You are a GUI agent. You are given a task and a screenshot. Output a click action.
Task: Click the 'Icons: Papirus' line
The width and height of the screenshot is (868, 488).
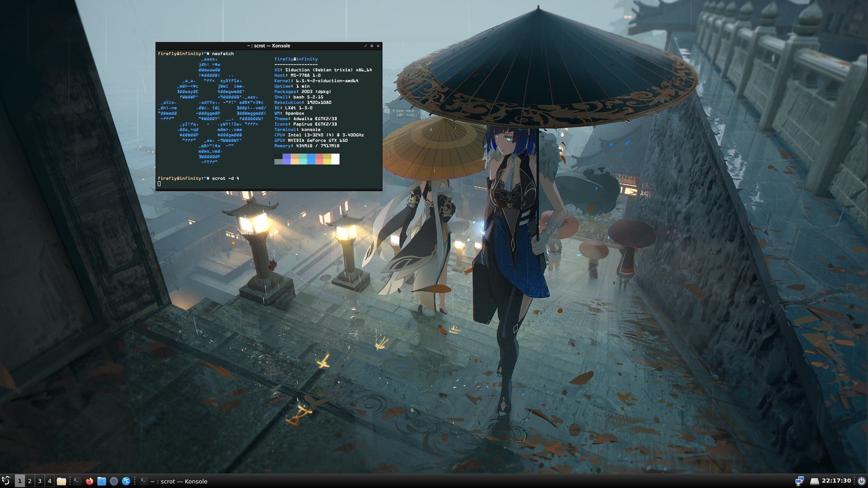click(306, 124)
